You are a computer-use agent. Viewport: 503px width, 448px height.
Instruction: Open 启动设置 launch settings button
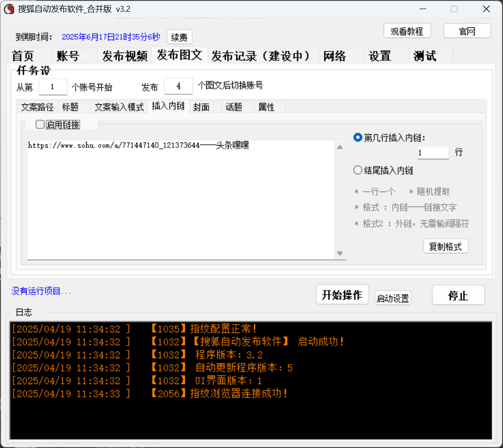coord(393,298)
